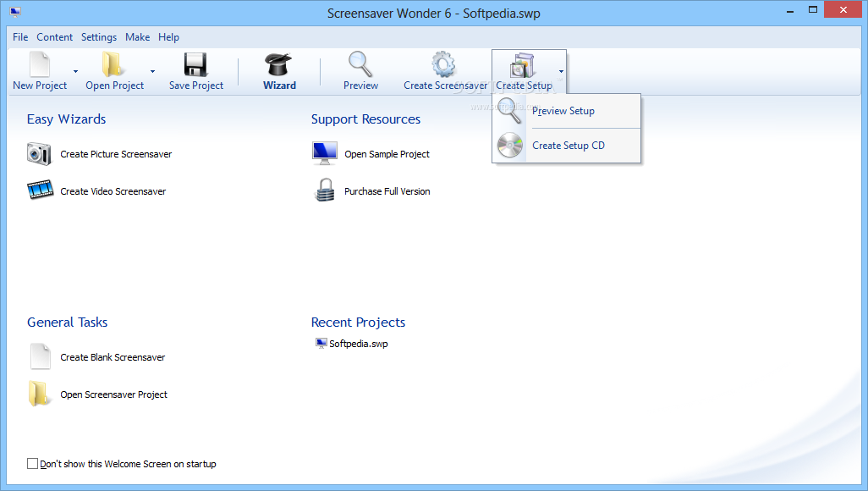Click the CD disc icon beside Create Setup CD
This screenshot has width=868, height=491.
pos(510,146)
